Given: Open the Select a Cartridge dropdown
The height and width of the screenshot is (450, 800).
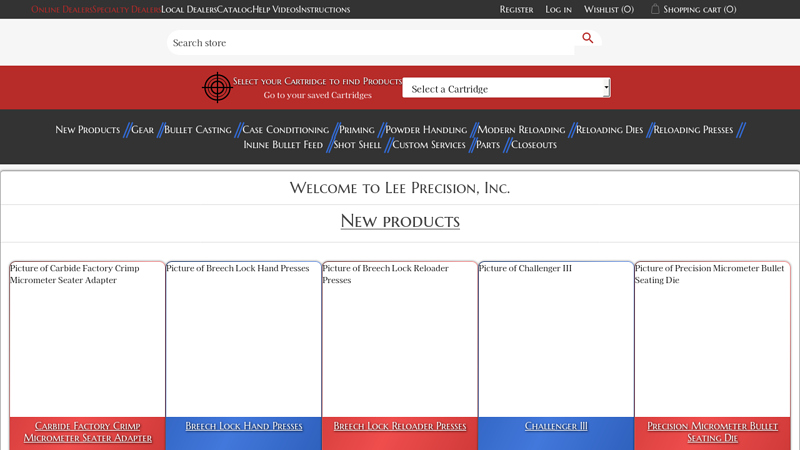Looking at the screenshot, I should click(506, 88).
